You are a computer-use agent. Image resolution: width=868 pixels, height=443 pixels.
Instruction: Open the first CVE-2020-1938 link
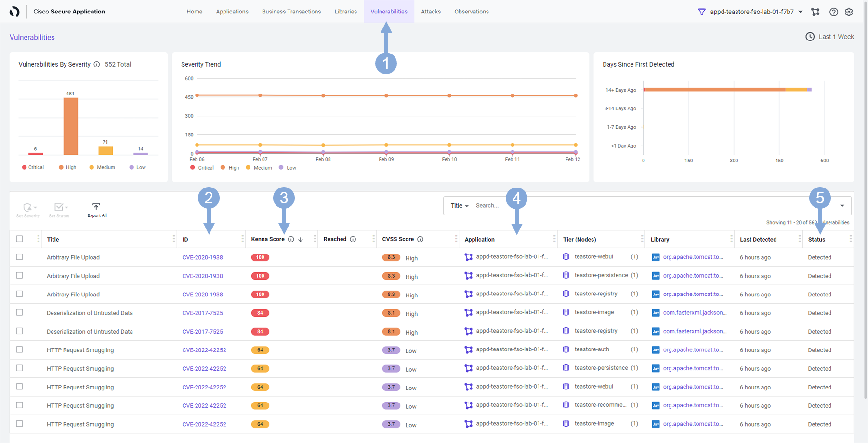point(202,257)
